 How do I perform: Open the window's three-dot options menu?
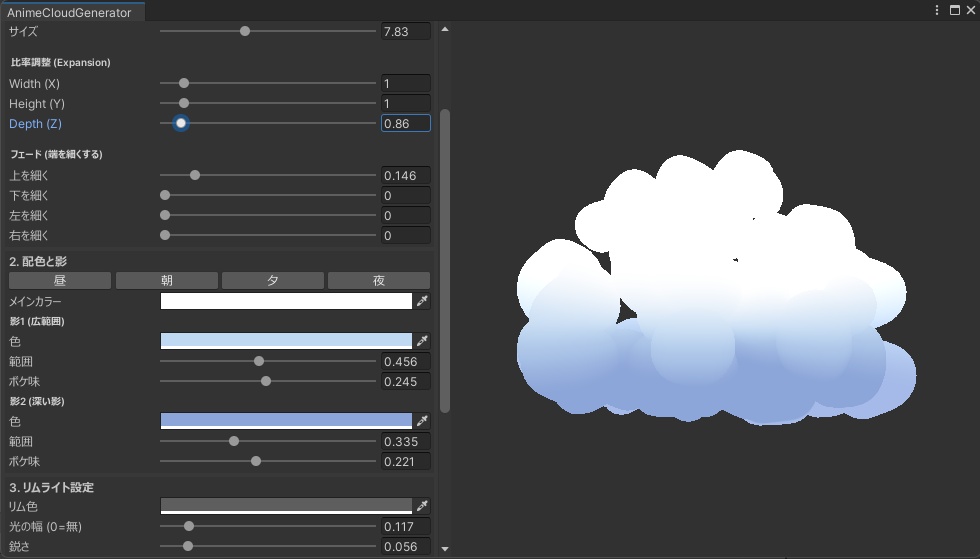click(936, 10)
